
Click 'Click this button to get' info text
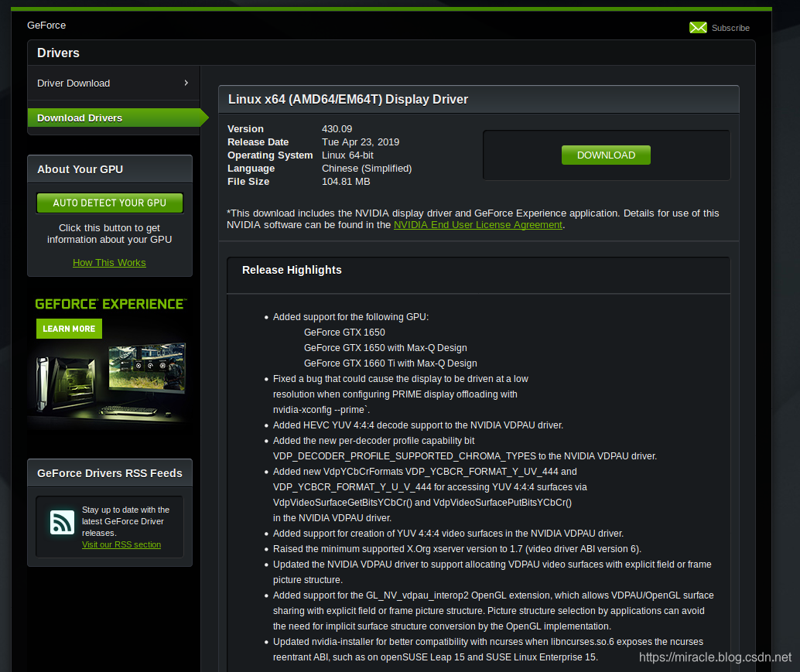(x=109, y=228)
